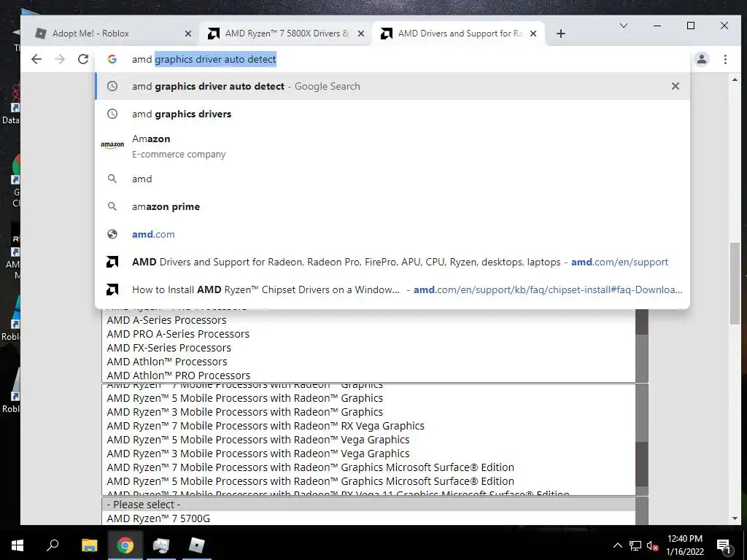The image size is (747, 560).
Task: Click the Chrome taskbar icon
Action: (125, 545)
